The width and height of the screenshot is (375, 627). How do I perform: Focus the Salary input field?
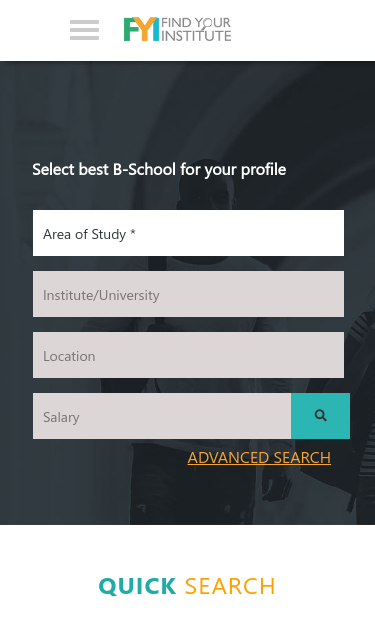(x=162, y=416)
